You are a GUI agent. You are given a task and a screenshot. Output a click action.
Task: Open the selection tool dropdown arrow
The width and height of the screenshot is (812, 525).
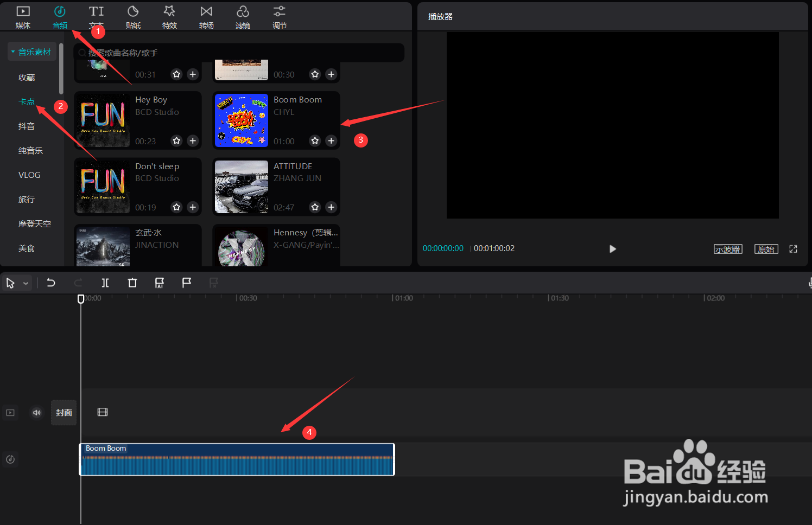pyautogui.click(x=26, y=284)
